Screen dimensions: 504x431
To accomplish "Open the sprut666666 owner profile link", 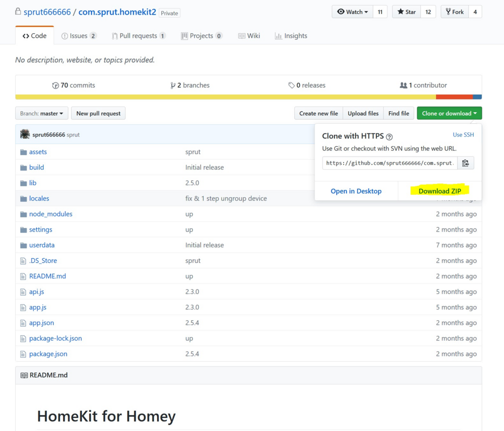I will coord(47,12).
